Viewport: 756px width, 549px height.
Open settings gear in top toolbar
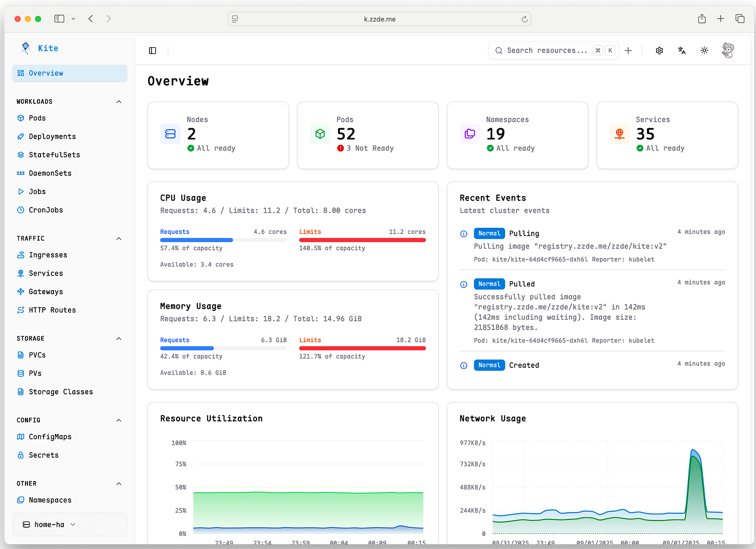(x=659, y=50)
